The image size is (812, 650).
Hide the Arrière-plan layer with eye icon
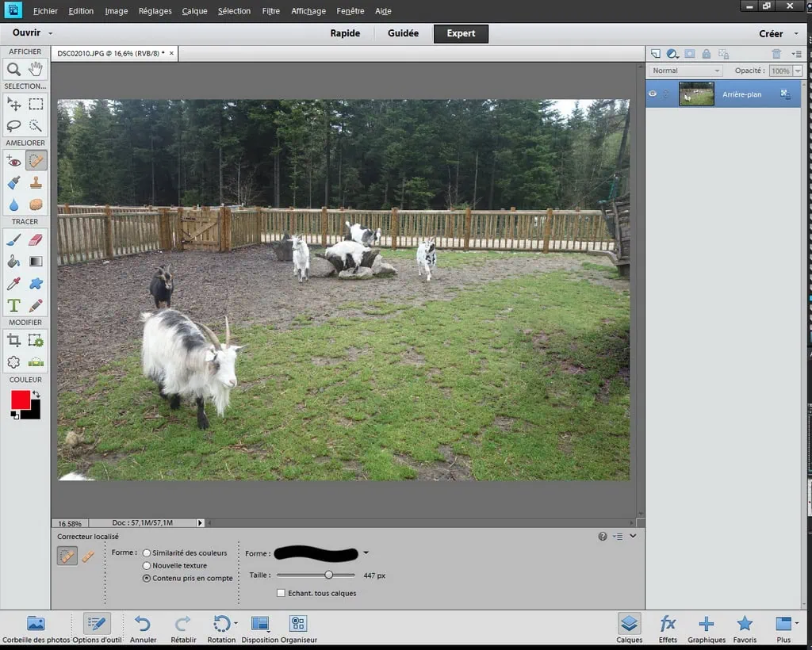(x=653, y=94)
